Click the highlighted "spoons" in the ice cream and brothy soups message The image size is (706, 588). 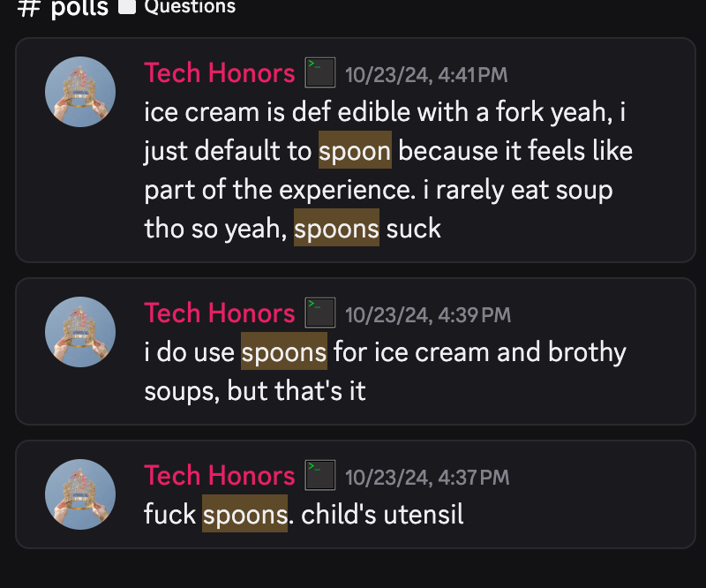(x=284, y=352)
